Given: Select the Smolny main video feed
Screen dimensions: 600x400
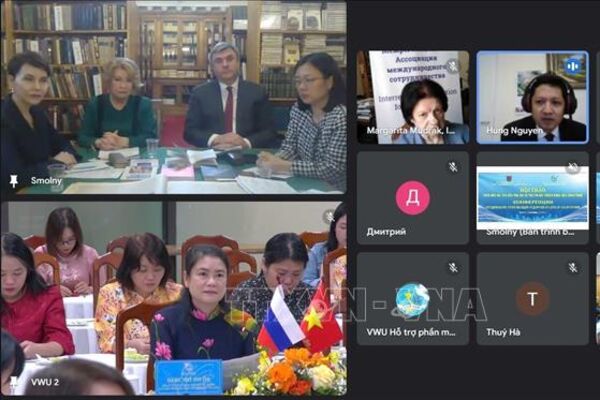Looking at the screenshot, I should pyautogui.click(x=173, y=97).
